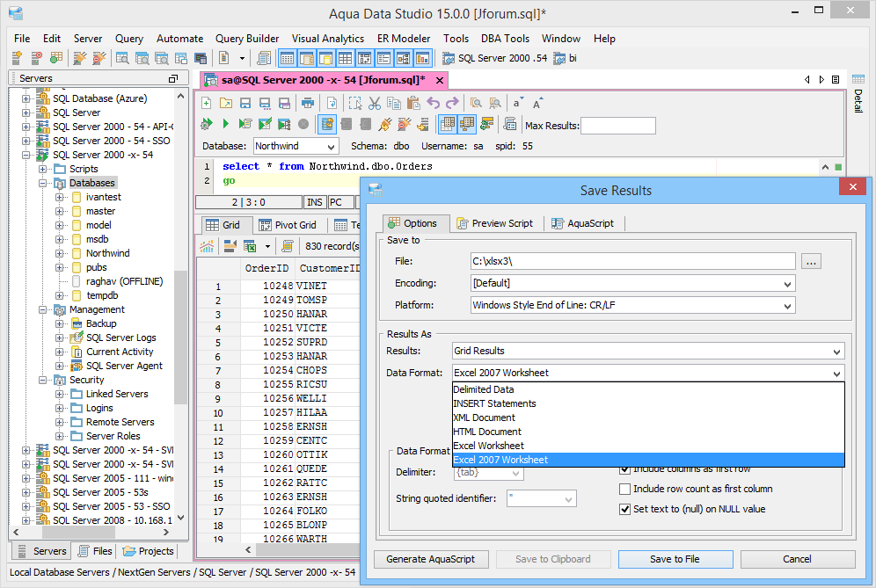
Task: Click the Execute all double-arrow gear icon
Action: click(206, 124)
